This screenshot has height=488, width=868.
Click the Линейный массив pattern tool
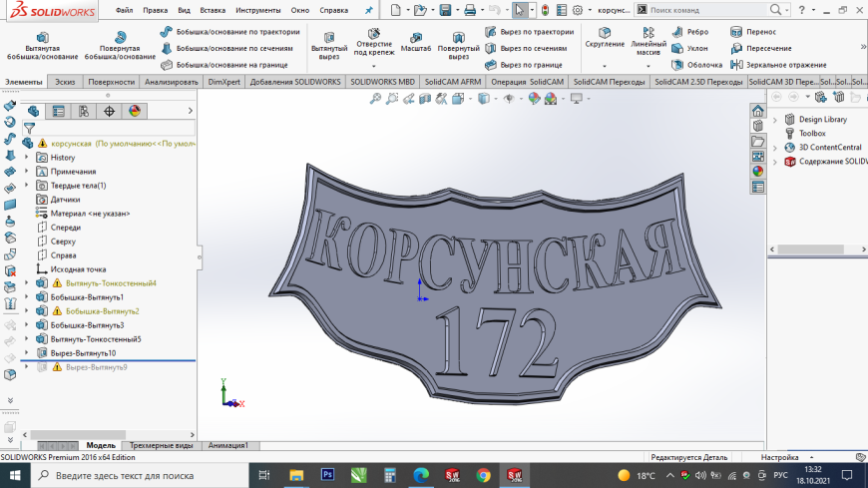coord(649,41)
